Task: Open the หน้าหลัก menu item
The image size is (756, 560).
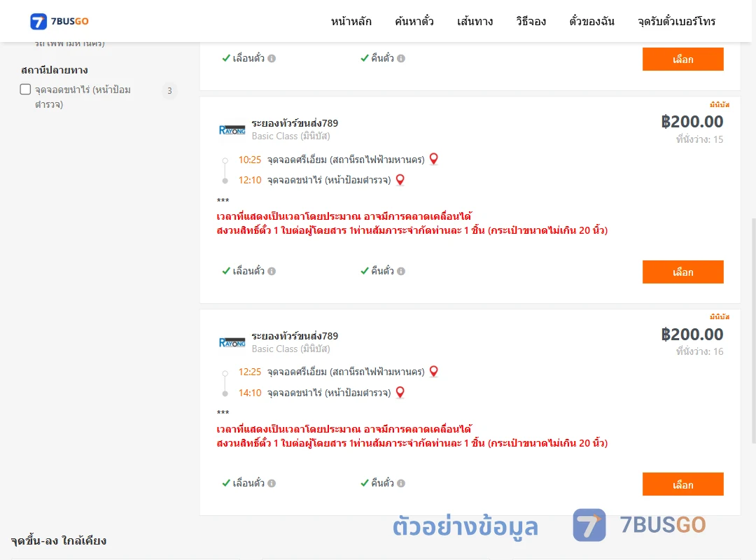Action: click(x=351, y=21)
